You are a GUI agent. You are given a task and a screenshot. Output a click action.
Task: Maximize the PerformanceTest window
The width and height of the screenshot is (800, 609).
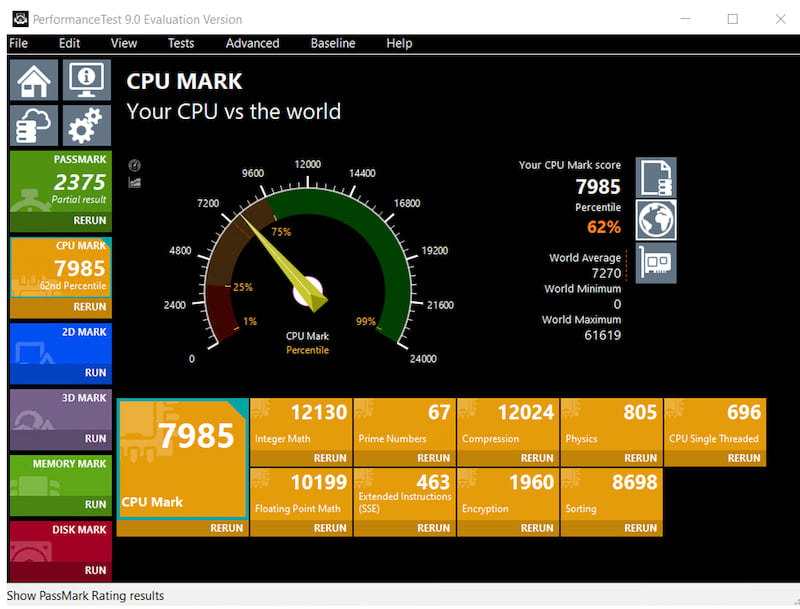pyautogui.click(x=733, y=19)
